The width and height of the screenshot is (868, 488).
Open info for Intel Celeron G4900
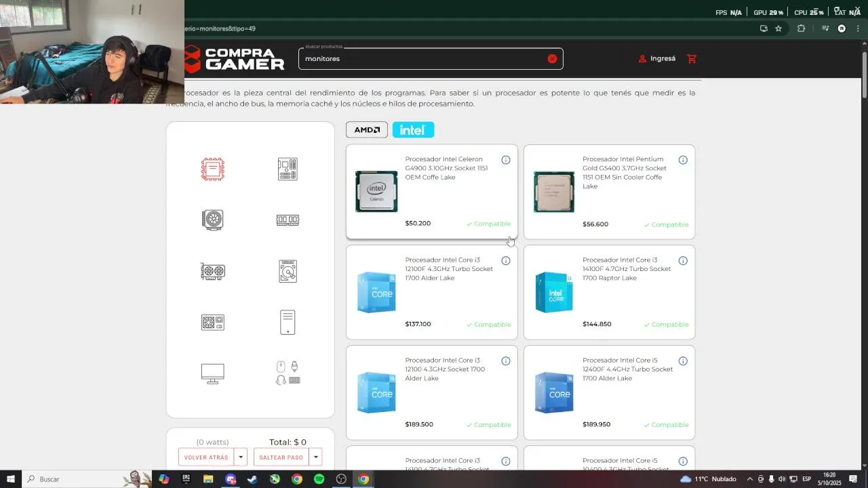506,160
